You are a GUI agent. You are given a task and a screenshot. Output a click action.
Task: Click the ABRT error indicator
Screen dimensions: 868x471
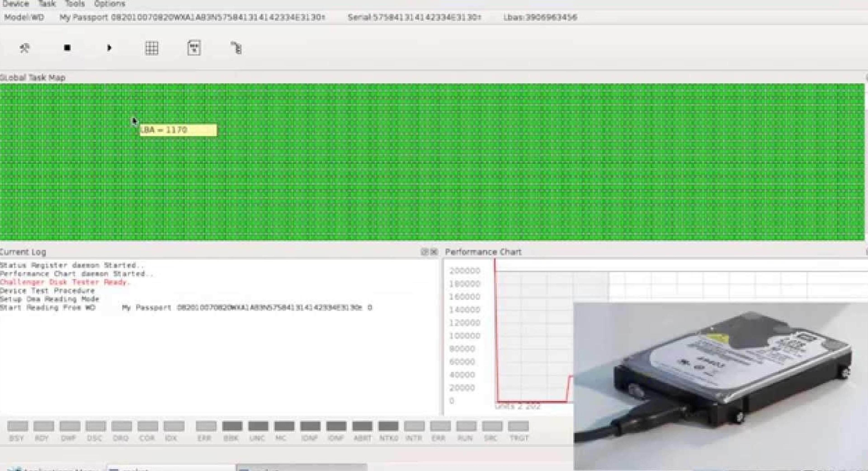[363, 426]
